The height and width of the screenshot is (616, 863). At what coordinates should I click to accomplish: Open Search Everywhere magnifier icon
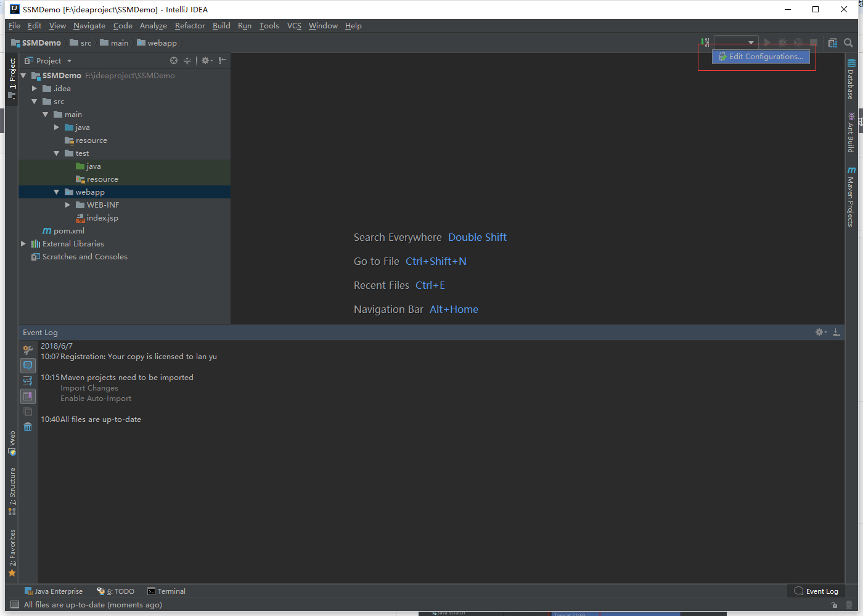coord(848,43)
